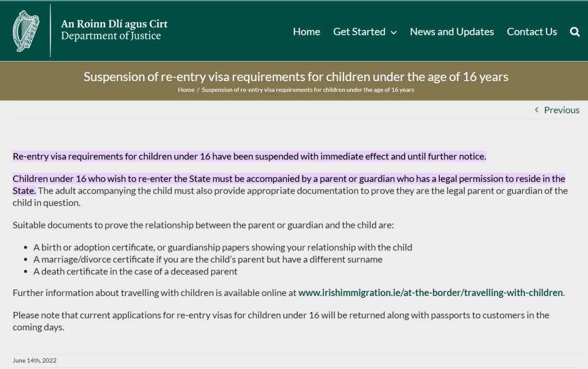Click the death certificate bullet item
Screen dimensions: 588x369
135,271
